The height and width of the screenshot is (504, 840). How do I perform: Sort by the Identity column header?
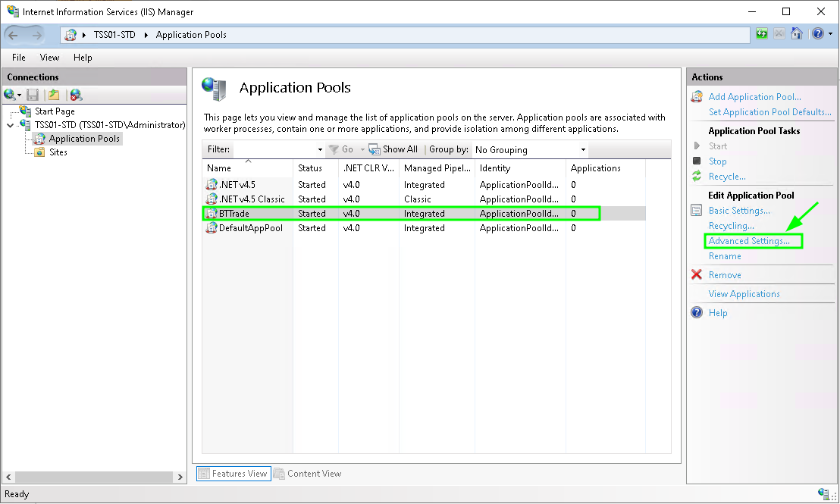pos(520,168)
